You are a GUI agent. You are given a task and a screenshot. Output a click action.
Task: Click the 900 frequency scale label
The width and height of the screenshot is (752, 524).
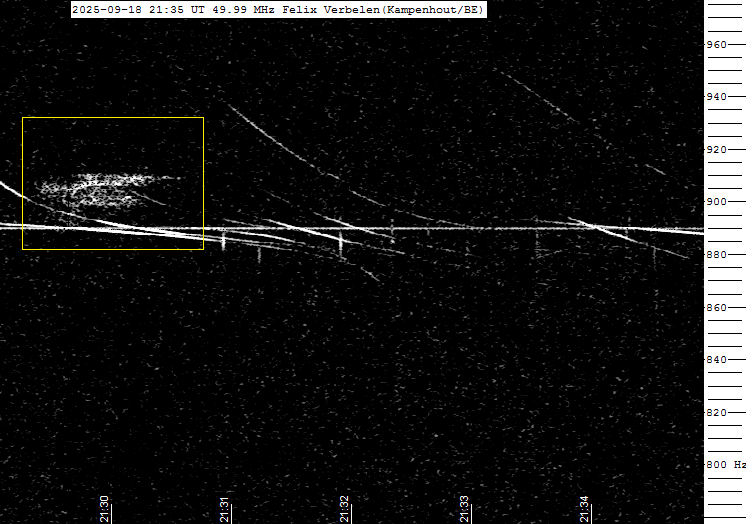716,202
